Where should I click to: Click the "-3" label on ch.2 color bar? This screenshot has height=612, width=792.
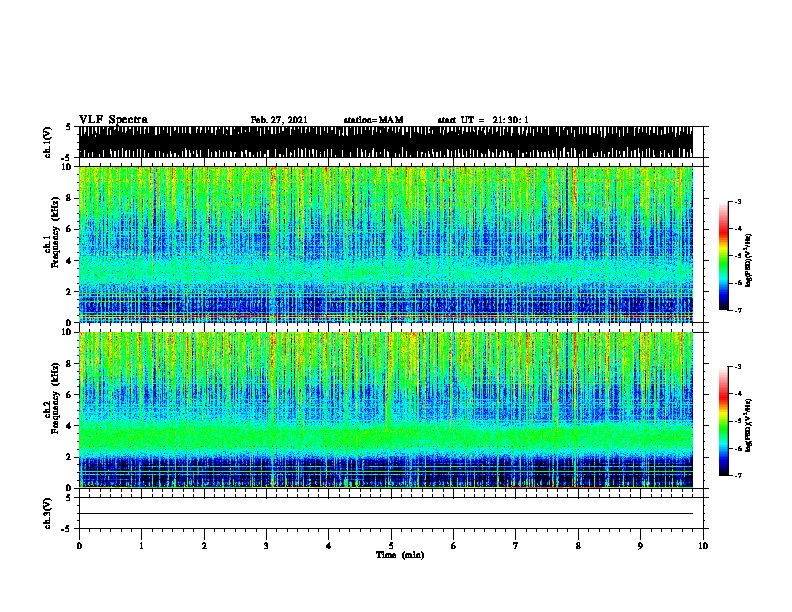(737, 367)
